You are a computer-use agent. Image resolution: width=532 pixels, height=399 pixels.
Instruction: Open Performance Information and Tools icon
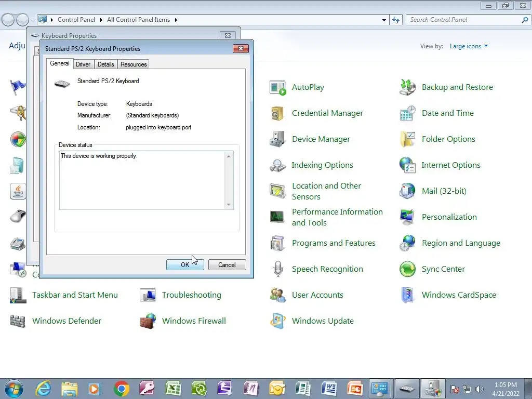277,217
